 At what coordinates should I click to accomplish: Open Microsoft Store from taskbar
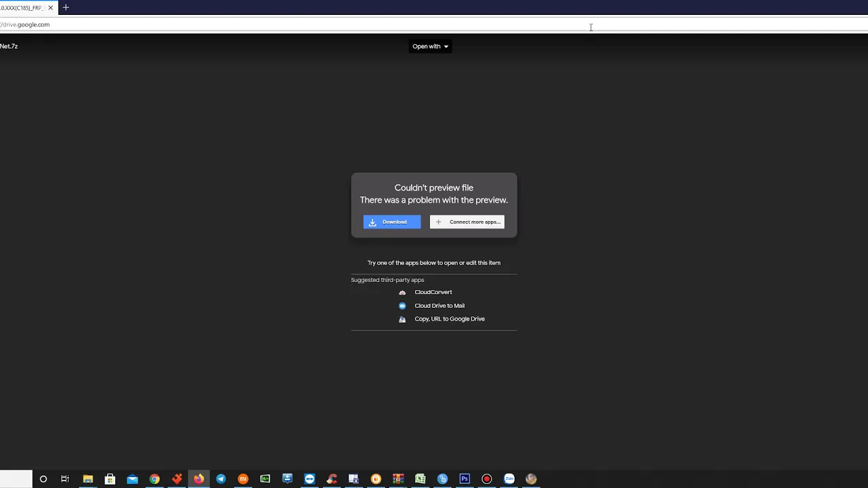[110, 479]
